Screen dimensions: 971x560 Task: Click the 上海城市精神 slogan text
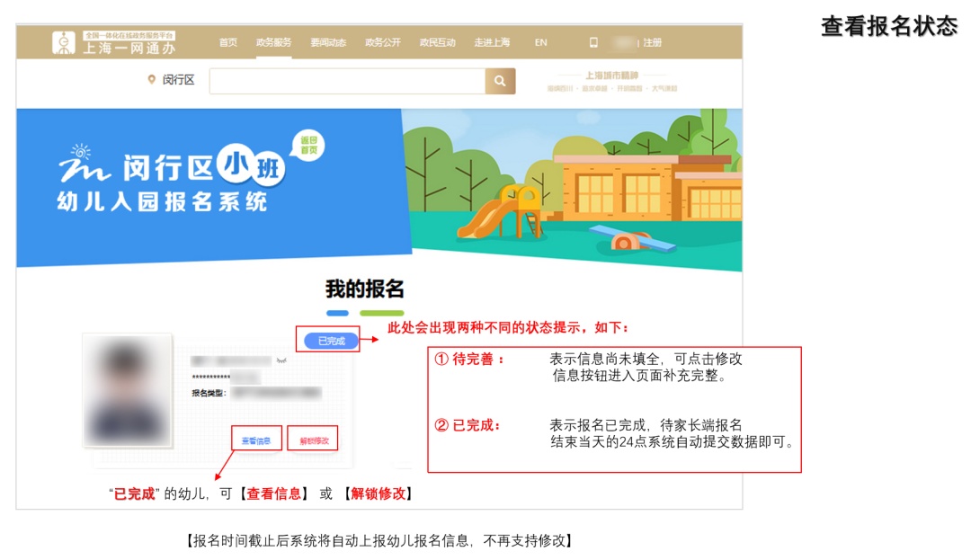(x=612, y=76)
